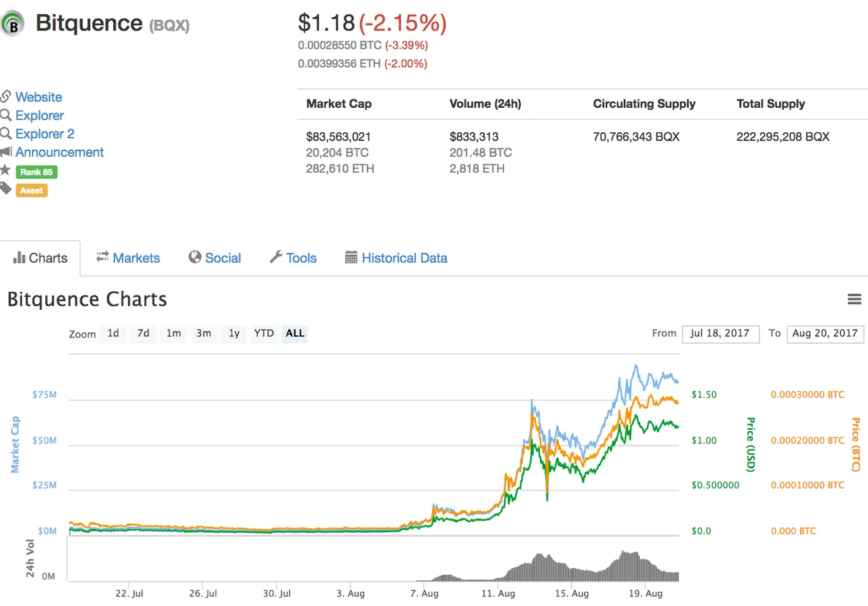868x606 pixels.
Task: Click the 19. Aug date axis label
Action: 645,593
